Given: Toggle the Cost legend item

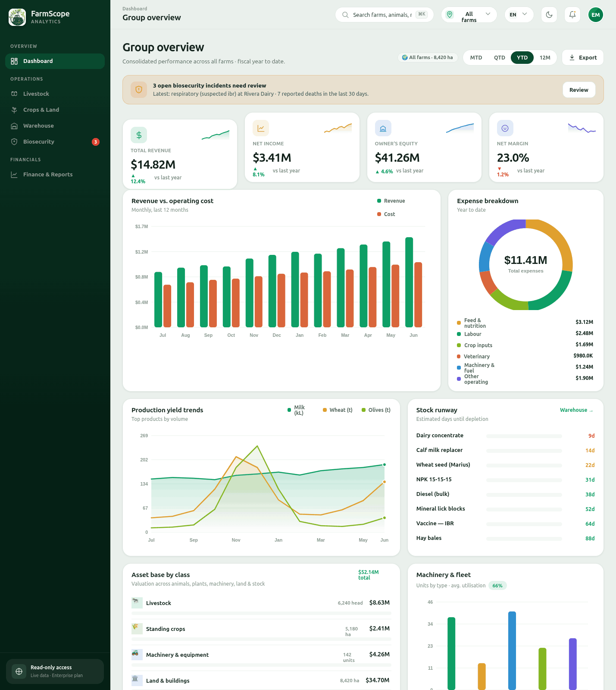Looking at the screenshot, I should [x=386, y=214].
